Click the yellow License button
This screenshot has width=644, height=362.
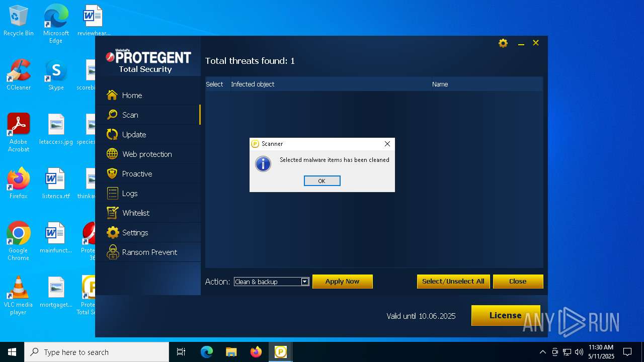point(506,315)
